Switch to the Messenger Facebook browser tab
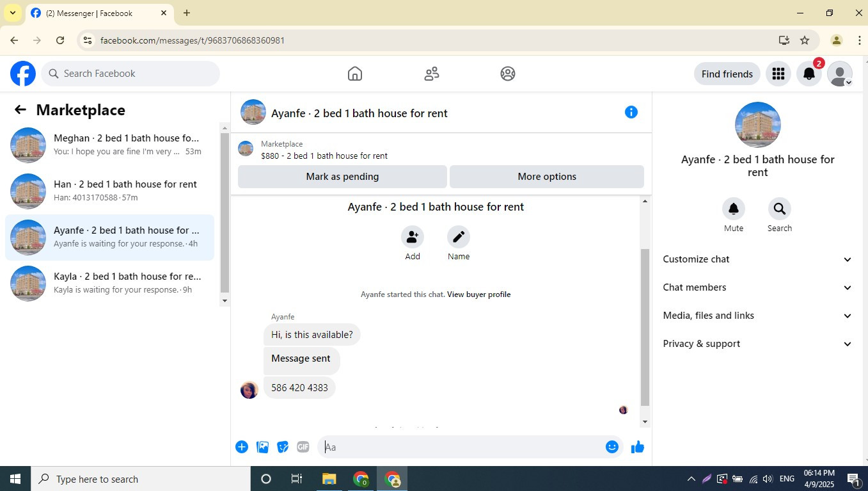The width and height of the screenshot is (868, 491). [99, 13]
